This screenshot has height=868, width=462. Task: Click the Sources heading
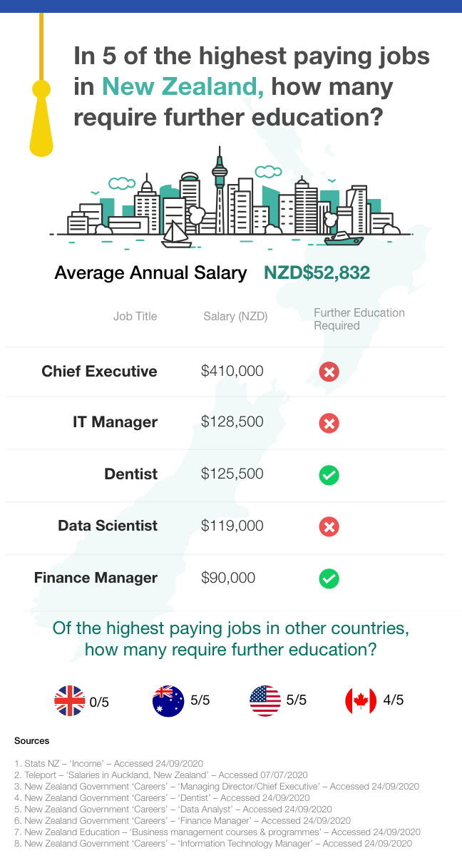pos(31,741)
